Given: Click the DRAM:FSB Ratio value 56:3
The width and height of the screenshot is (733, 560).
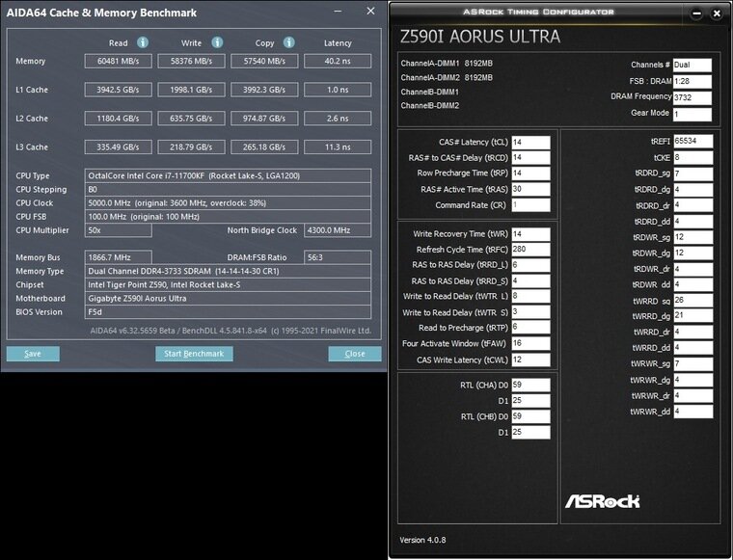Looking at the screenshot, I should (x=338, y=257).
